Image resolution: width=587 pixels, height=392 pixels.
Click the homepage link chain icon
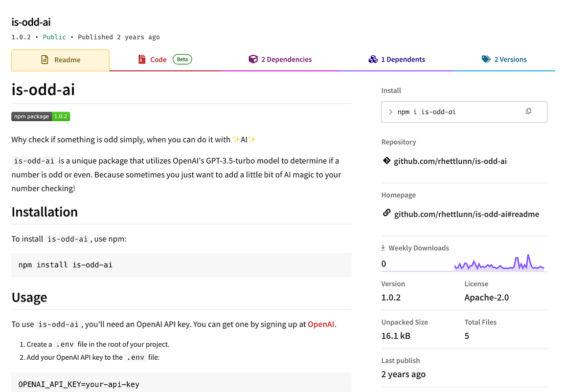coord(386,213)
